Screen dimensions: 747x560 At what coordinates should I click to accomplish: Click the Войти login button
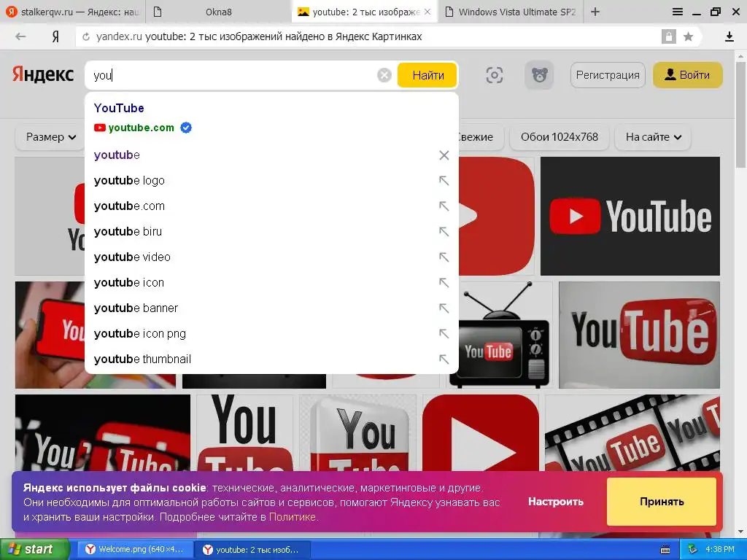pyautogui.click(x=687, y=75)
